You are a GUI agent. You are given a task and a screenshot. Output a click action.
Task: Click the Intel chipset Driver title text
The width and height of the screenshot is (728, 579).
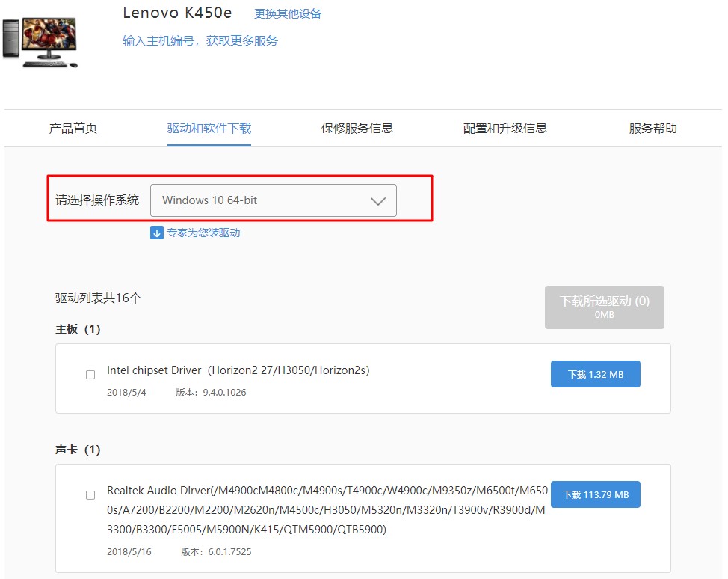pyautogui.click(x=238, y=370)
